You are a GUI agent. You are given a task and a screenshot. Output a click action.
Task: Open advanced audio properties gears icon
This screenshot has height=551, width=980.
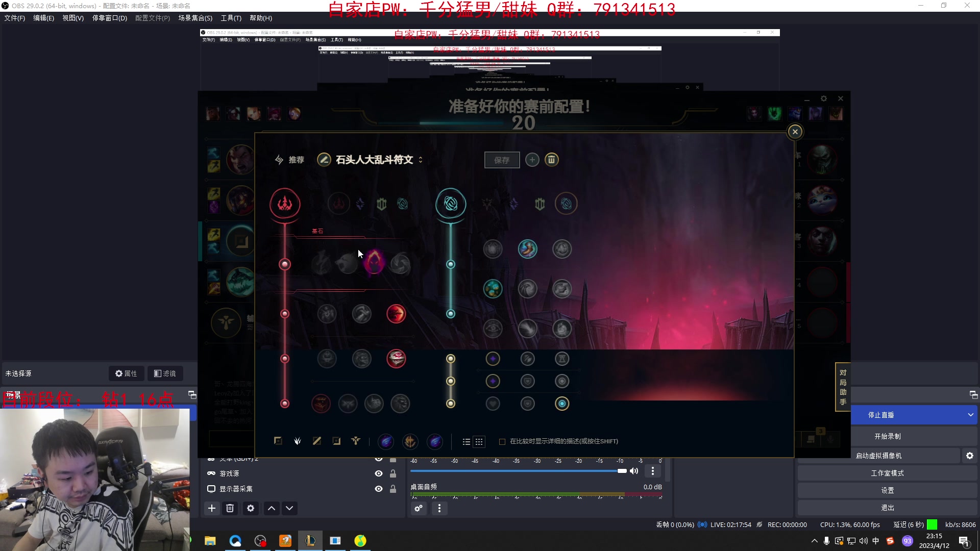(419, 508)
